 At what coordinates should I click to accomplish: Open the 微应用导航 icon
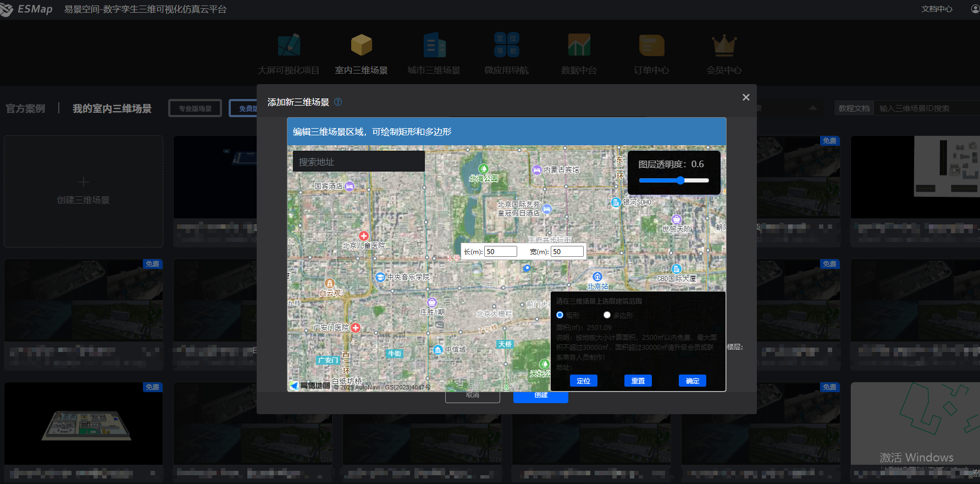tap(507, 45)
